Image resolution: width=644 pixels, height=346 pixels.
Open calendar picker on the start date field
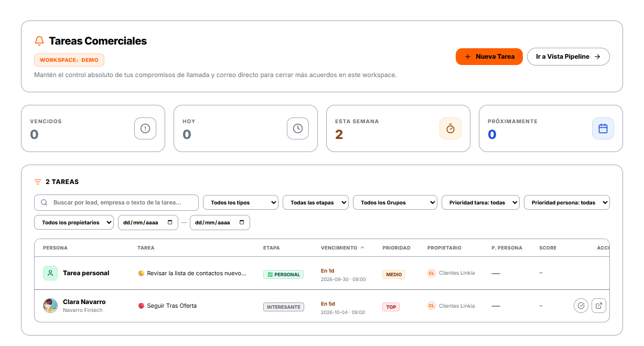pos(170,222)
